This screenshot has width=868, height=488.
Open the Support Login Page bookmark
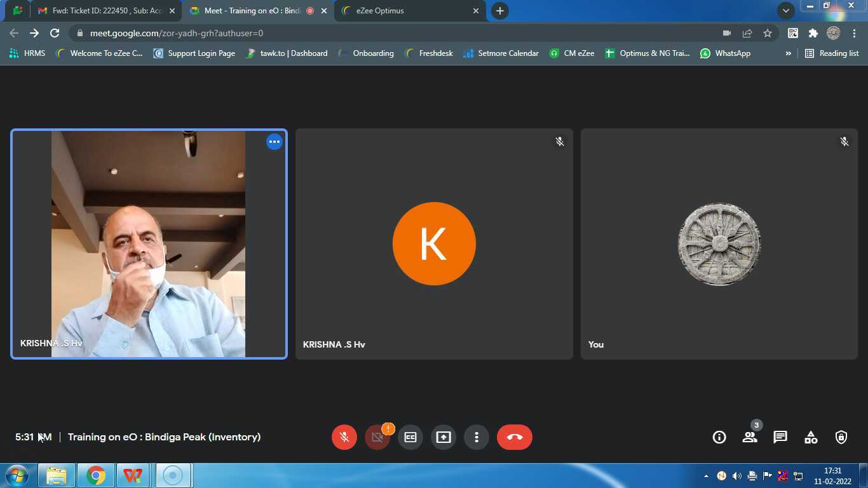coord(194,53)
